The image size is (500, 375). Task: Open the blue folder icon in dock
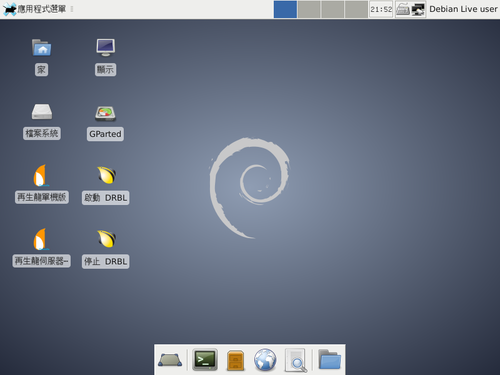tap(329, 359)
